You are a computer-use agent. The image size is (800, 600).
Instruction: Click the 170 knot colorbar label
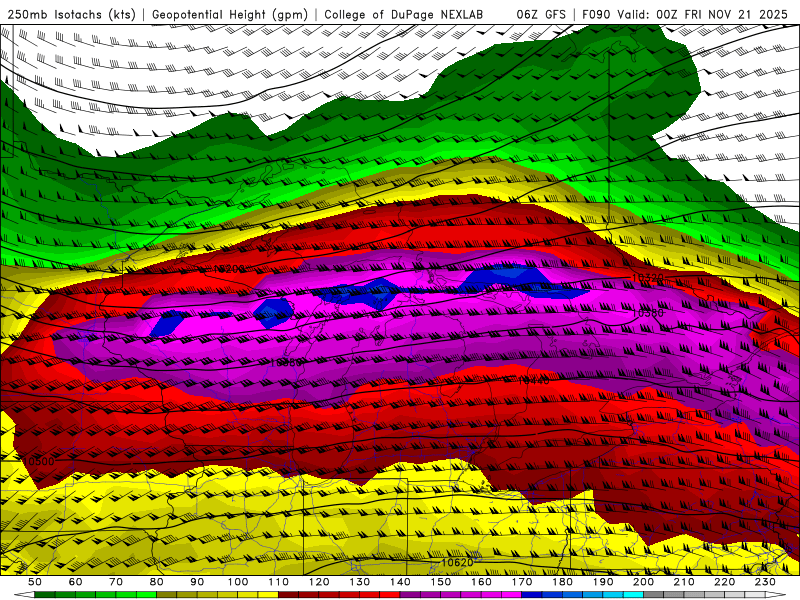click(522, 582)
